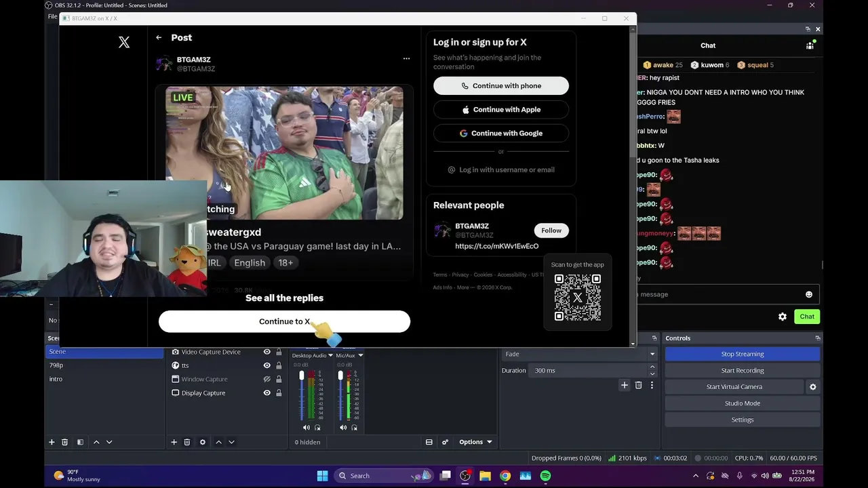Open transition properties three-dot menu
The height and width of the screenshot is (488, 868).
[652, 385]
